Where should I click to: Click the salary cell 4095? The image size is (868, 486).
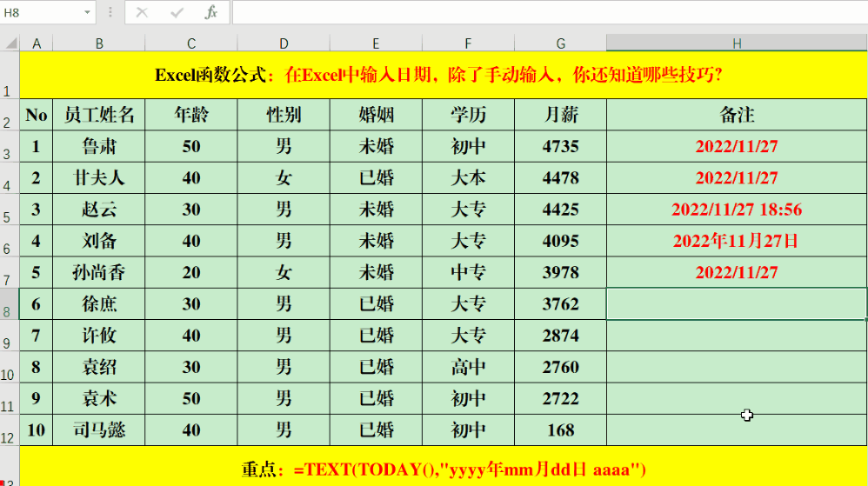pyautogui.click(x=561, y=241)
